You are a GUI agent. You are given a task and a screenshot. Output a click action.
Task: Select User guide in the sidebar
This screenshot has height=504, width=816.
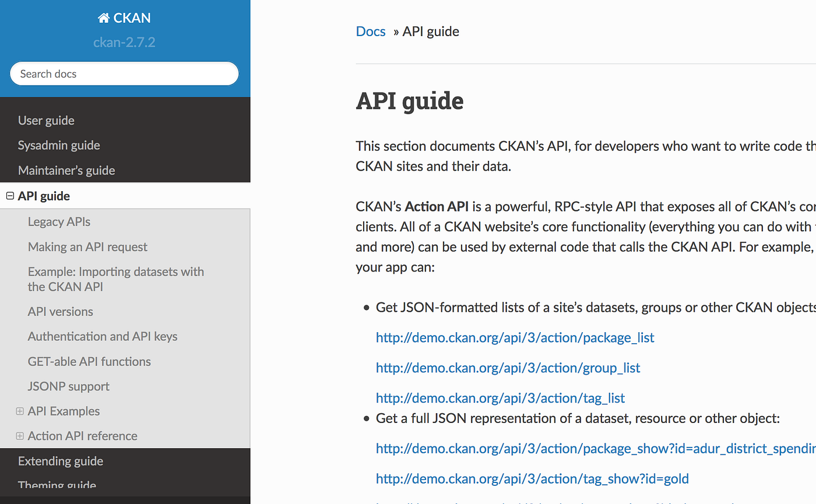click(46, 120)
